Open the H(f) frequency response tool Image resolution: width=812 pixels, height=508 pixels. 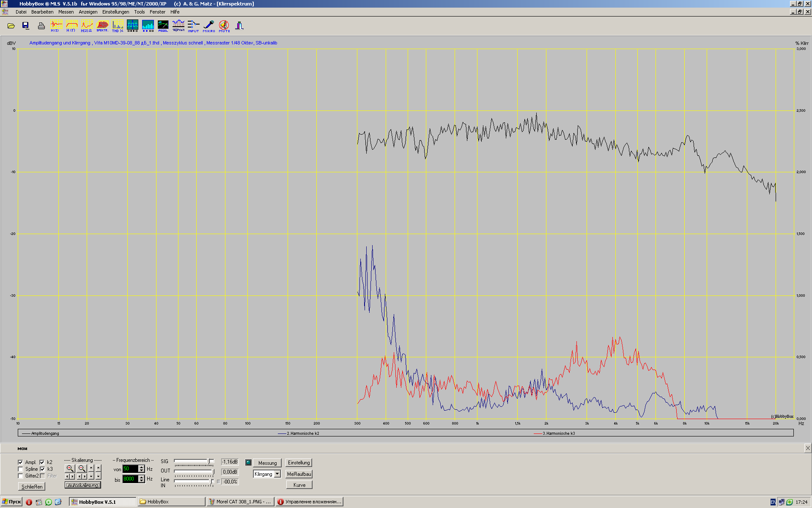(x=71, y=26)
